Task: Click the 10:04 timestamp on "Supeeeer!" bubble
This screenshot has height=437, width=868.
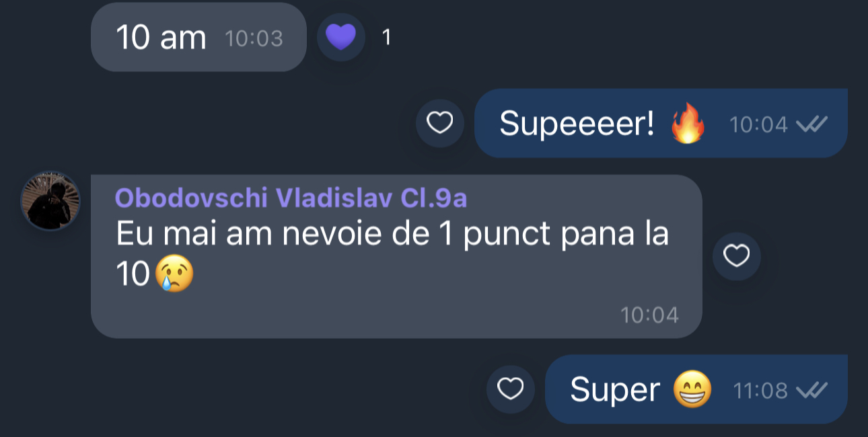Action: coord(758,124)
